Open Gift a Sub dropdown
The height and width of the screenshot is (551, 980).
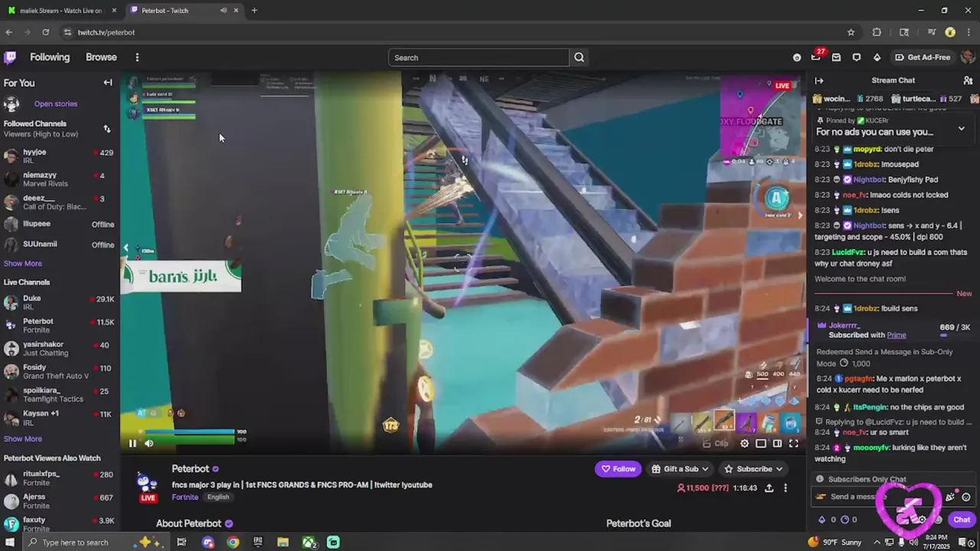pyautogui.click(x=680, y=469)
